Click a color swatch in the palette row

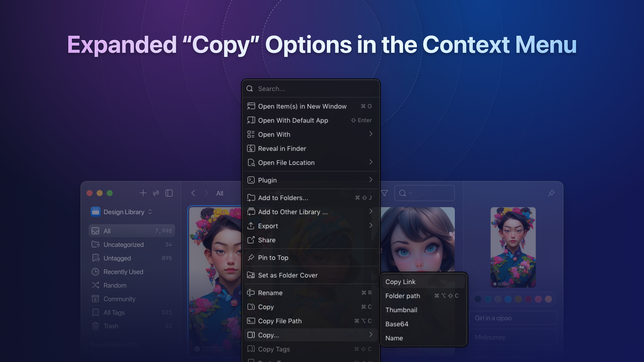pos(477,299)
